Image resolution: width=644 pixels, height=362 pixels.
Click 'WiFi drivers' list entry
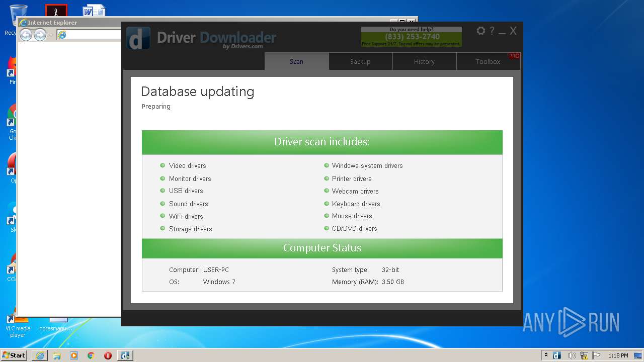pyautogui.click(x=186, y=216)
